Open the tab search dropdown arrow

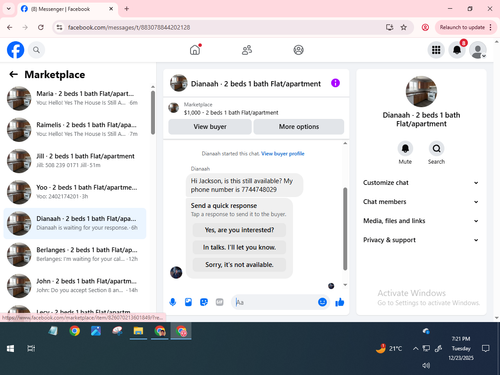click(9, 9)
